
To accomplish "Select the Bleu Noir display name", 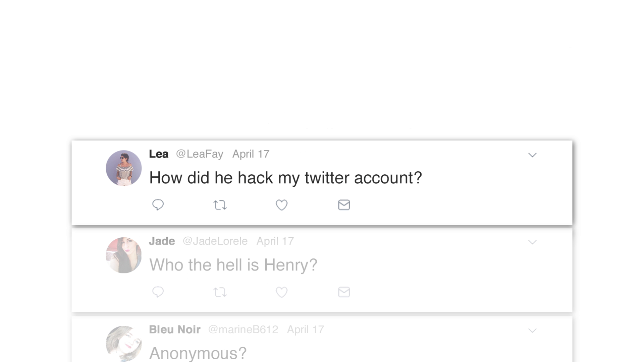I will (x=175, y=329).
